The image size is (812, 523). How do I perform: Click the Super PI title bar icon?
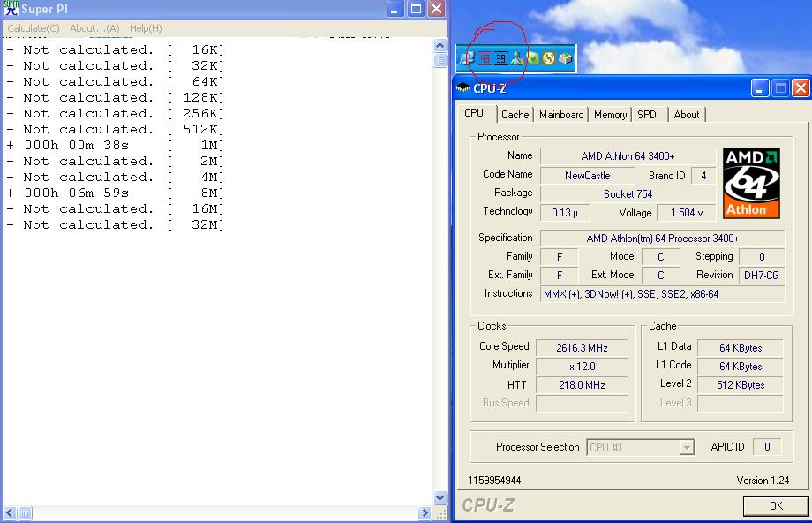coord(11,8)
